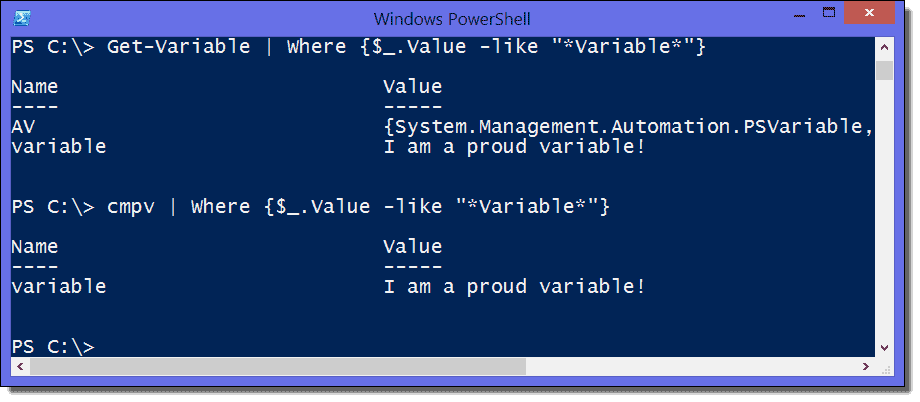Image resolution: width=920 pixels, height=402 pixels.
Task: Click the Value column header under the cmpv command
Action: (412, 246)
